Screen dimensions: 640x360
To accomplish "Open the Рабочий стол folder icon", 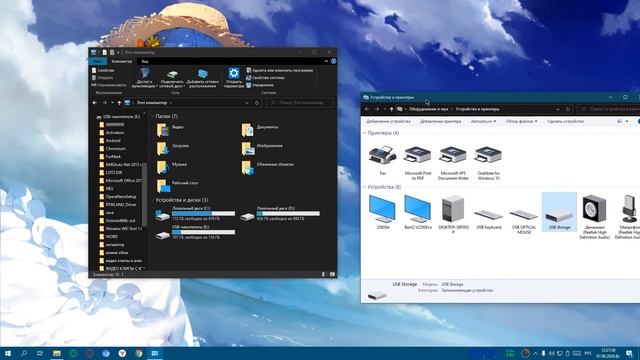I will (x=163, y=186).
